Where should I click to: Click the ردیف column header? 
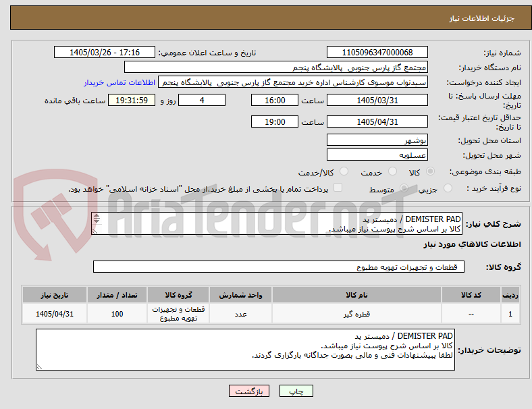(510, 295)
